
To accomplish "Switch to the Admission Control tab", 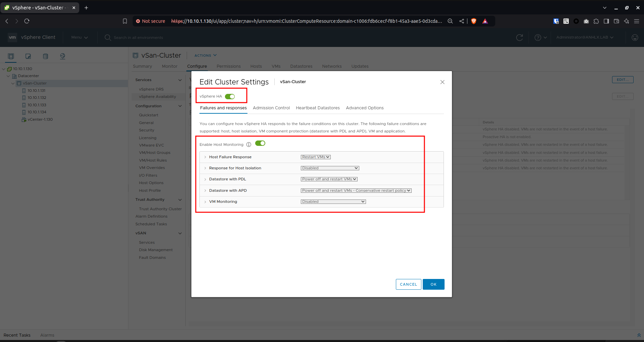I will coord(271,108).
